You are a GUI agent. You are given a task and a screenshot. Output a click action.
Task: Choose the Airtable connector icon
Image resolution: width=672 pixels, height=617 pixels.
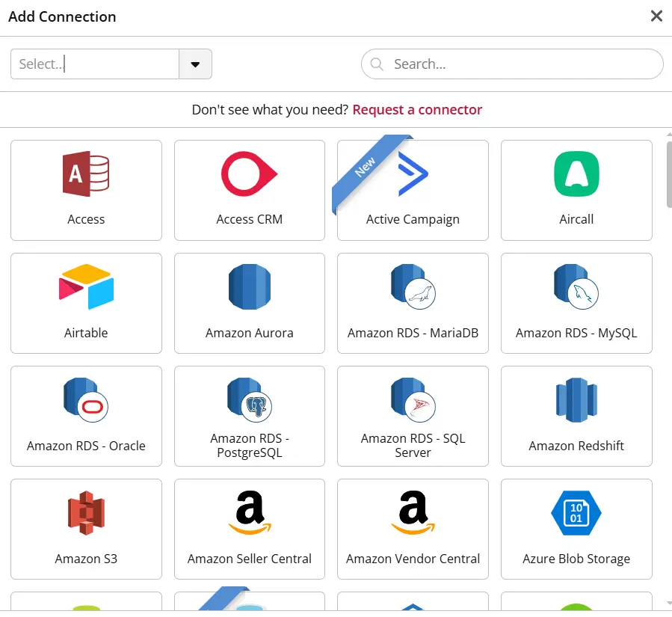click(x=86, y=286)
